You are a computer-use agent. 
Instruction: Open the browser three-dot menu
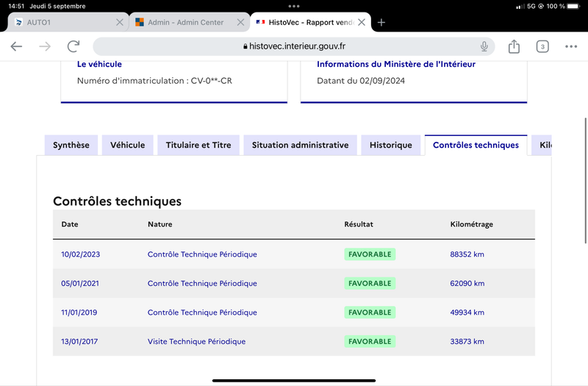pos(571,46)
